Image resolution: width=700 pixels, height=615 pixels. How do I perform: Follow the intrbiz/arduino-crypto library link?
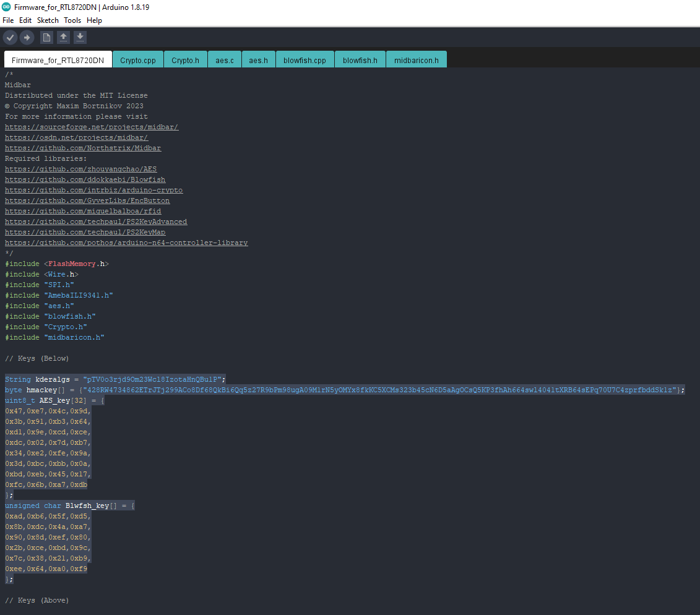[93, 190]
